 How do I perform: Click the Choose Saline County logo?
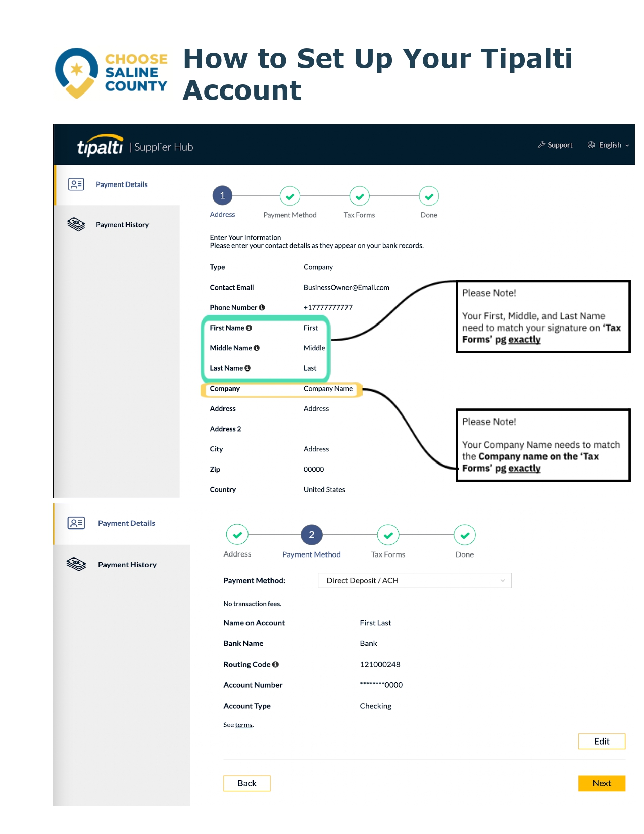111,73
